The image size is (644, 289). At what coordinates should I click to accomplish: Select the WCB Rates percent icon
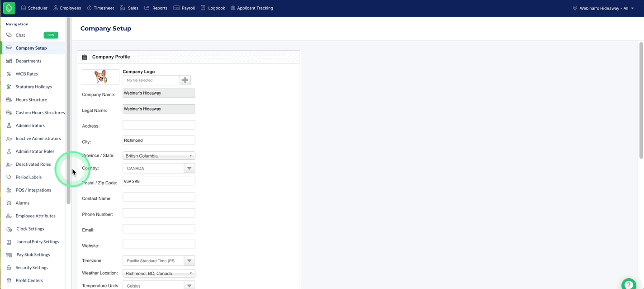9,74
